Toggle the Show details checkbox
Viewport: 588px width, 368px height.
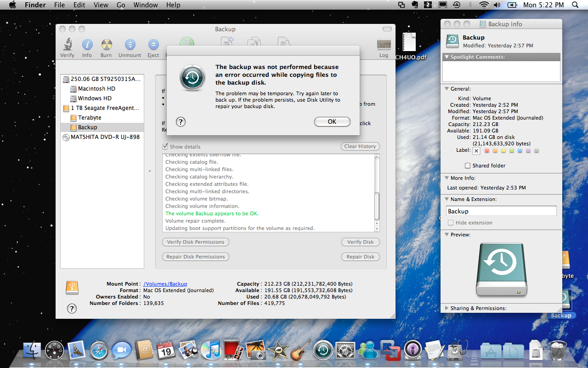pos(165,147)
